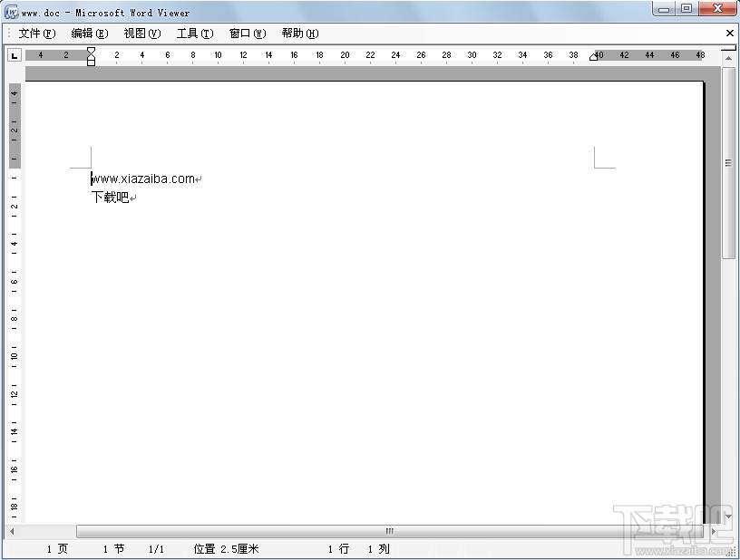Select the hanging indent marker on the ruler

[91, 60]
